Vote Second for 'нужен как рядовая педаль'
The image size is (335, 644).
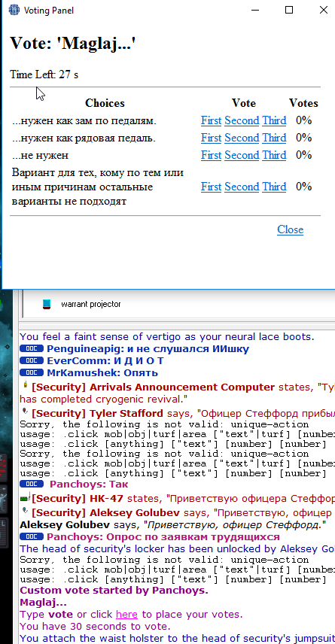pyautogui.click(x=242, y=138)
